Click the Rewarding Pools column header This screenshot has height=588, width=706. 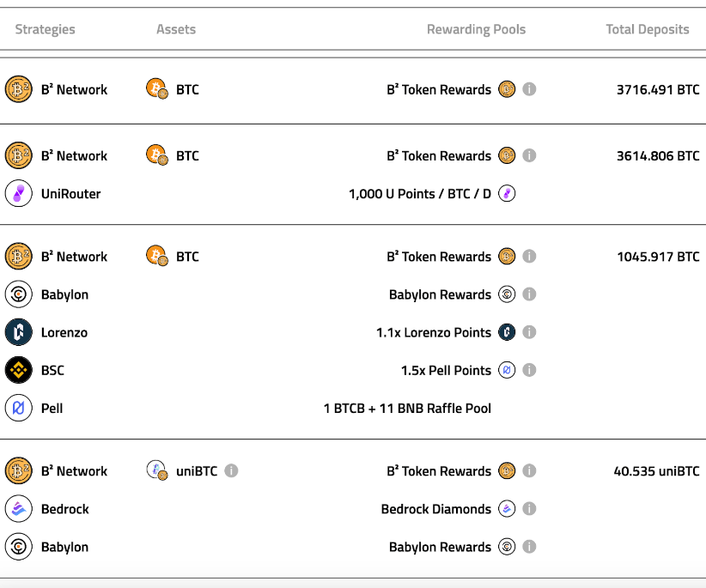point(476,29)
